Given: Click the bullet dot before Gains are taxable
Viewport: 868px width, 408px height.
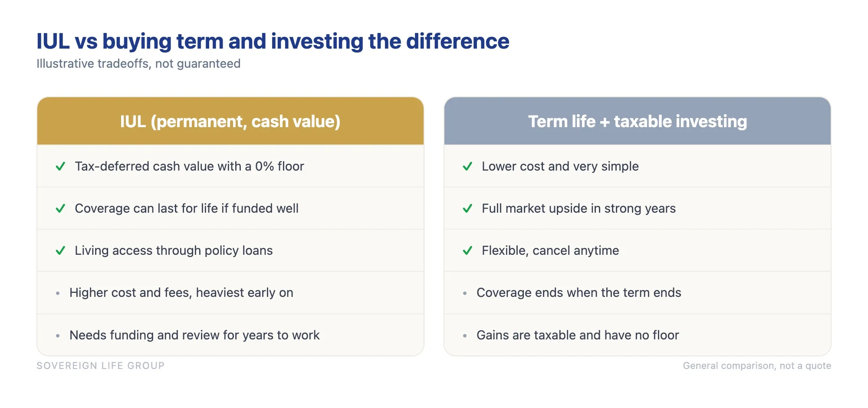Looking at the screenshot, I should (x=465, y=336).
